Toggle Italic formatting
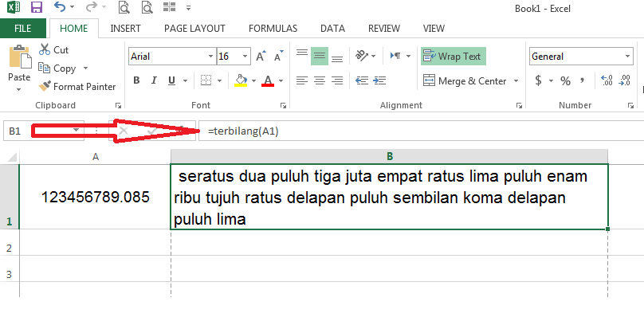This screenshot has width=644, height=325. [154, 80]
